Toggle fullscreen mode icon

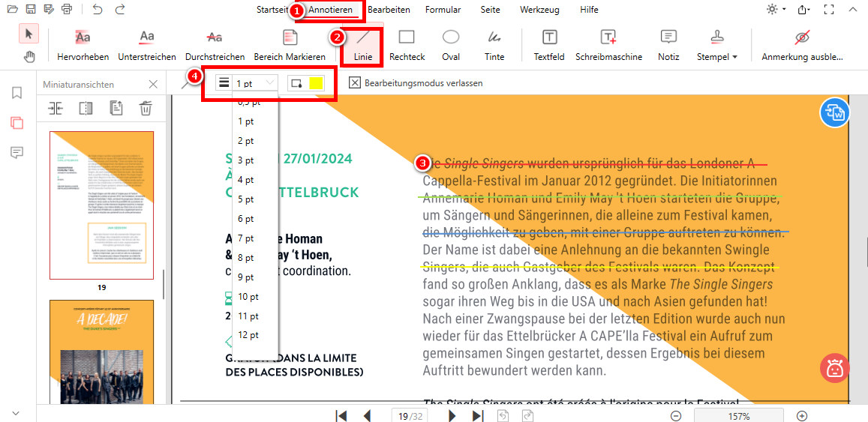(x=829, y=10)
